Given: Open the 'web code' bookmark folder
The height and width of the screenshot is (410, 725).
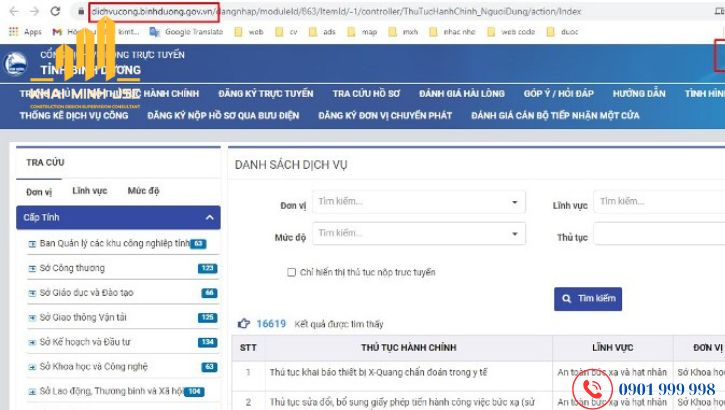Looking at the screenshot, I should click(511, 32).
